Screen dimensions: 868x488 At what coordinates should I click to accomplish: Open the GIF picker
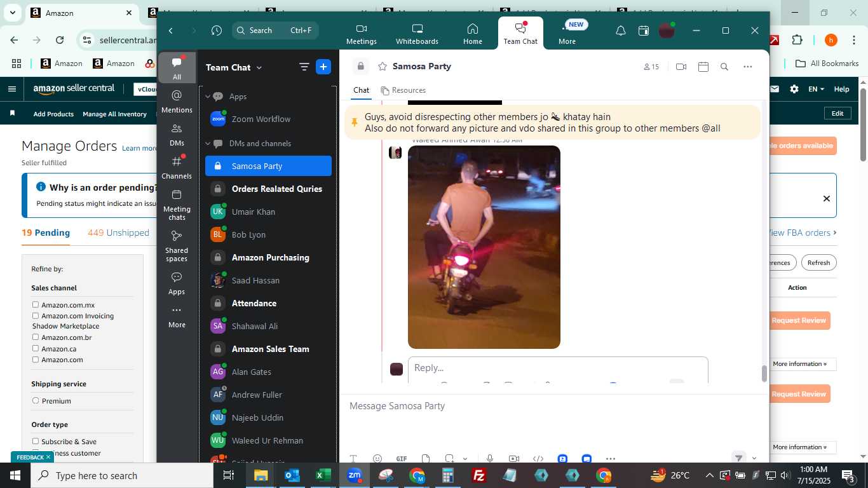[x=402, y=459]
